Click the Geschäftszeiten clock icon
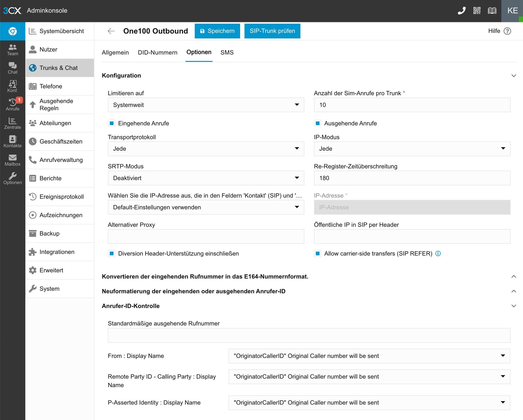 pyautogui.click(x=32, y=141)
